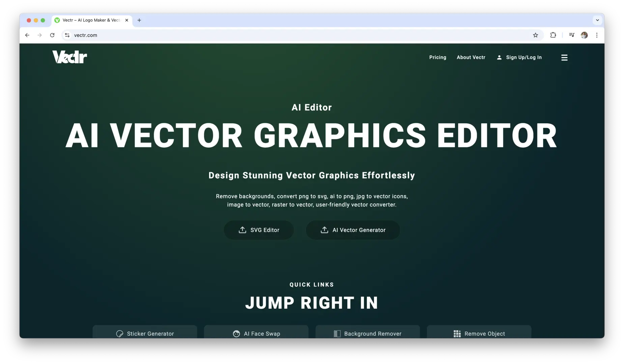Click the AI VECTOR GRAPHICS EDITOR headline
Image resolution: width=624 pixels, height=364 pixels.
tap(311, 136)
